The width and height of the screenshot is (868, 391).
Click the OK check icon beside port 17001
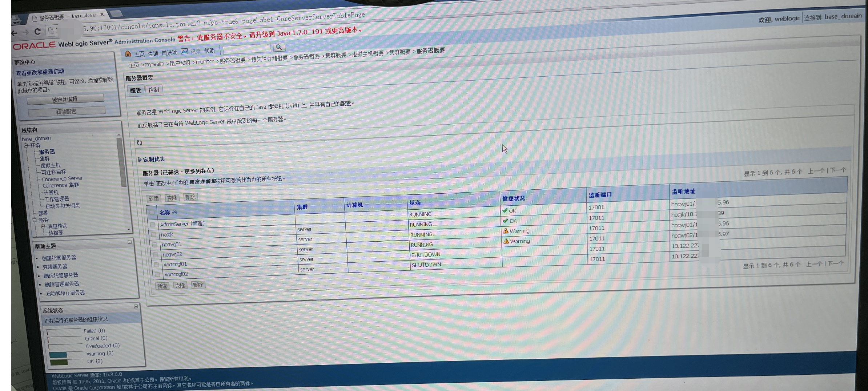point(505,210)
